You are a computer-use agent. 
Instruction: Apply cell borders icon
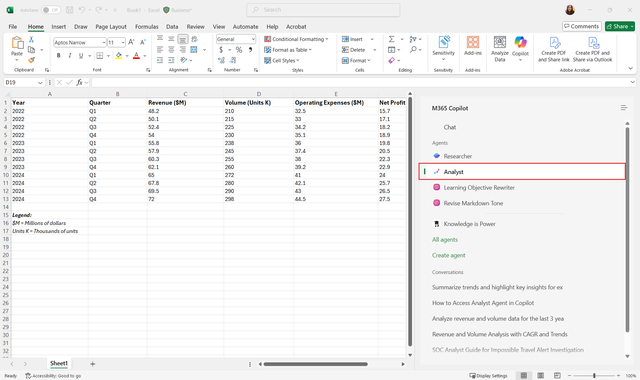pos(100,56)
